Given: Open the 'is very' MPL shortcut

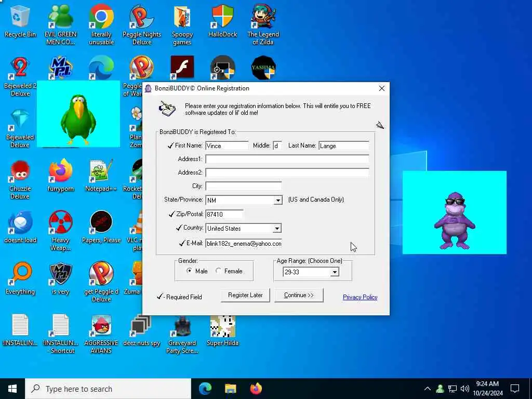Looking at the screenshot, I should point(60,278).
